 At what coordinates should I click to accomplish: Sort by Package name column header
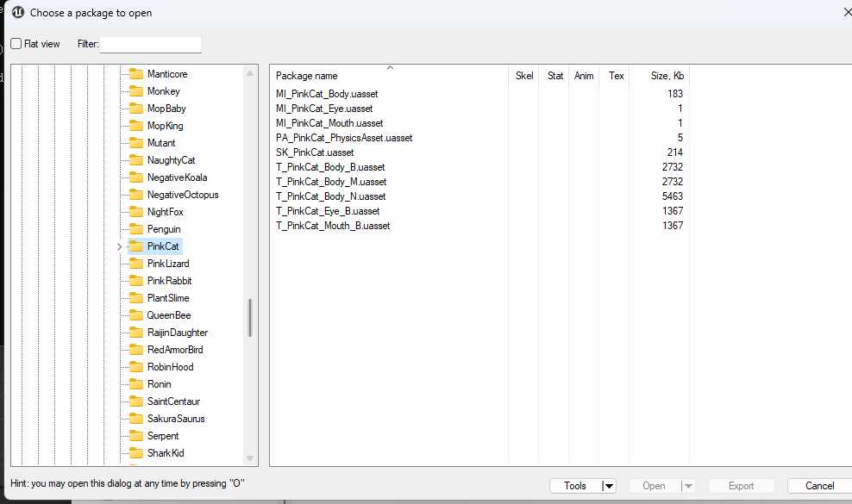[306, 76]
